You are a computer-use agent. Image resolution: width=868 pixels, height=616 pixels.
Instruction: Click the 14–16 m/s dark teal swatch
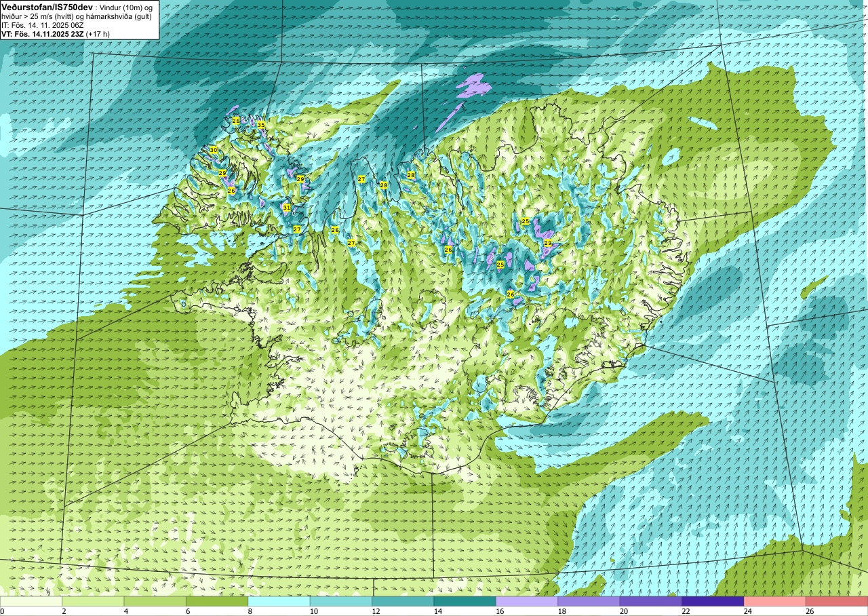point(465,601)
